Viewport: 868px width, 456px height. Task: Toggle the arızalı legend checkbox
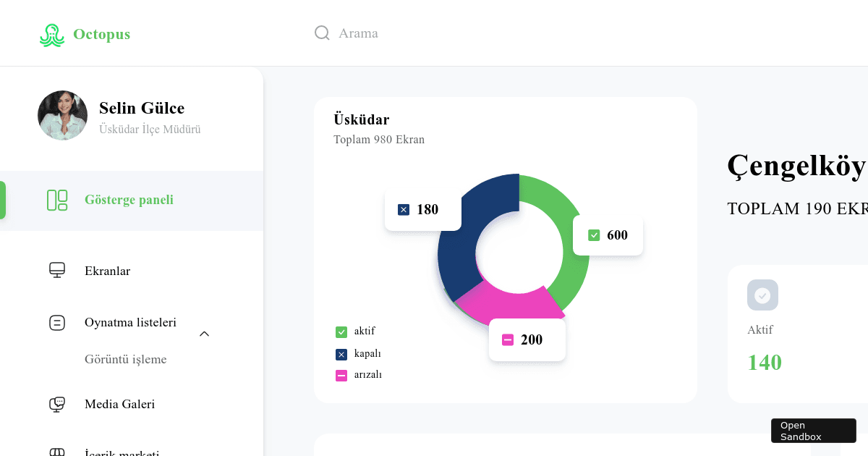click(341, 375)
